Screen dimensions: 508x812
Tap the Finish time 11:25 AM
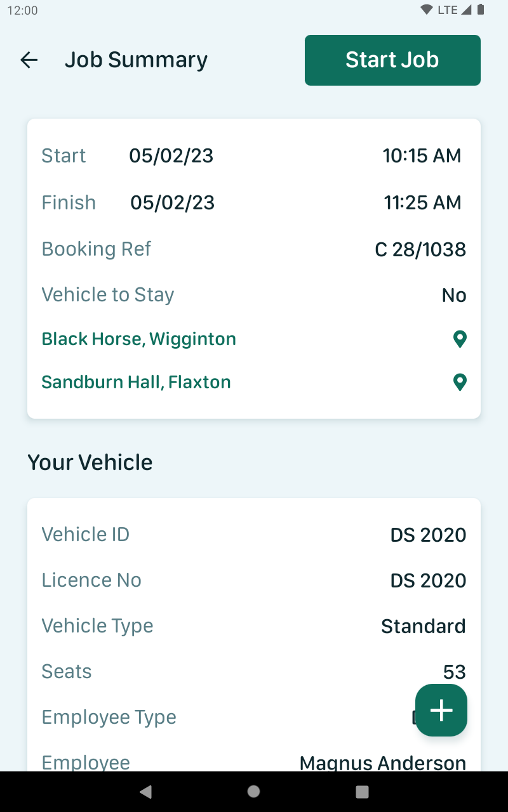tap(422, 203)
